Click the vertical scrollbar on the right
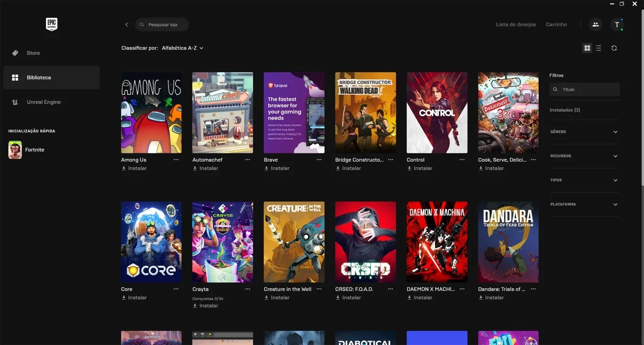Screen dimensions: 644x345 [x=642, y=97]
